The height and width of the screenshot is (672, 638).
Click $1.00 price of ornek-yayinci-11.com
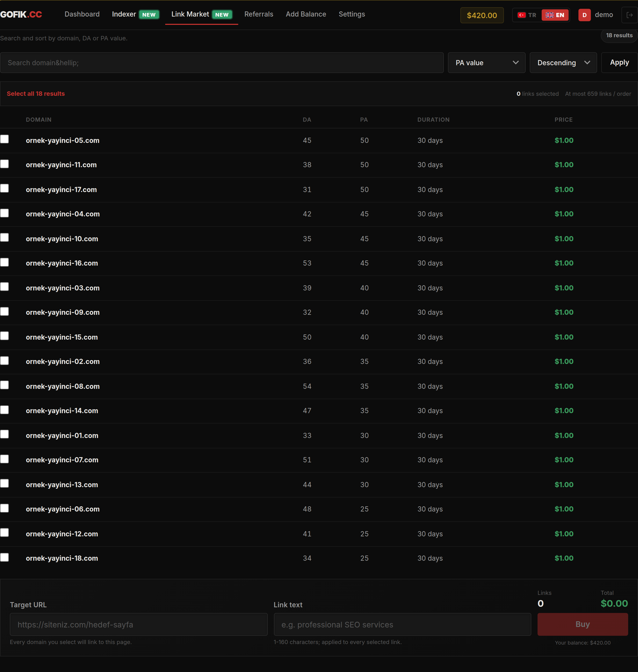pyautogui.click(x=564, y=165)
